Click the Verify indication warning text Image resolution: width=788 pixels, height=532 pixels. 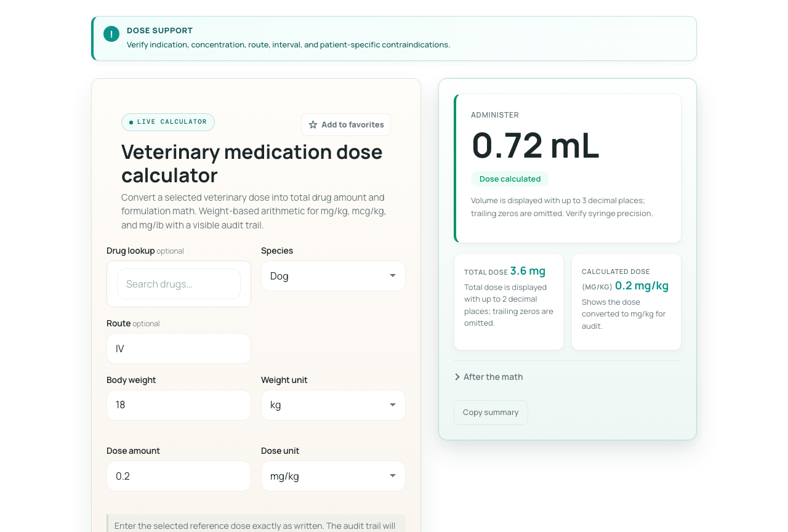coord(288,45)
